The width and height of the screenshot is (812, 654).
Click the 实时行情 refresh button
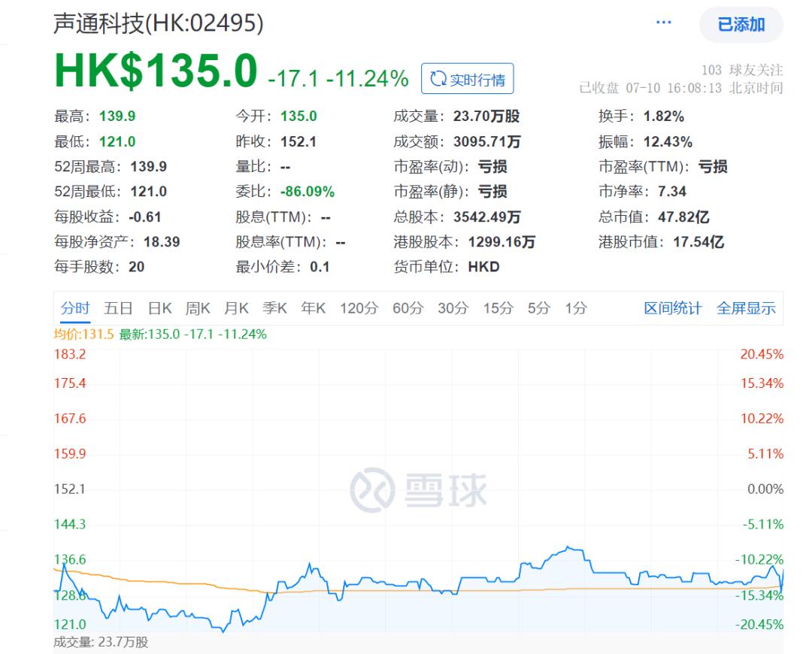(467, 80)
